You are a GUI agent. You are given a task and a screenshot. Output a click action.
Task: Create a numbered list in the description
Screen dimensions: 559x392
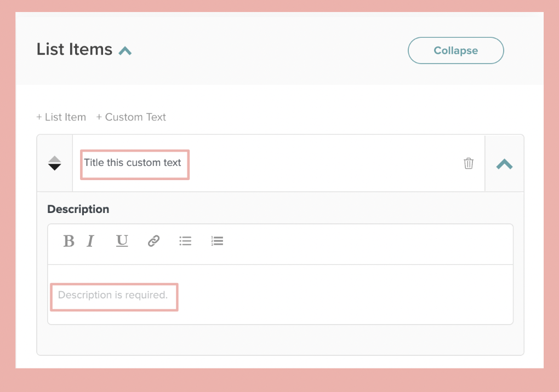217,241
